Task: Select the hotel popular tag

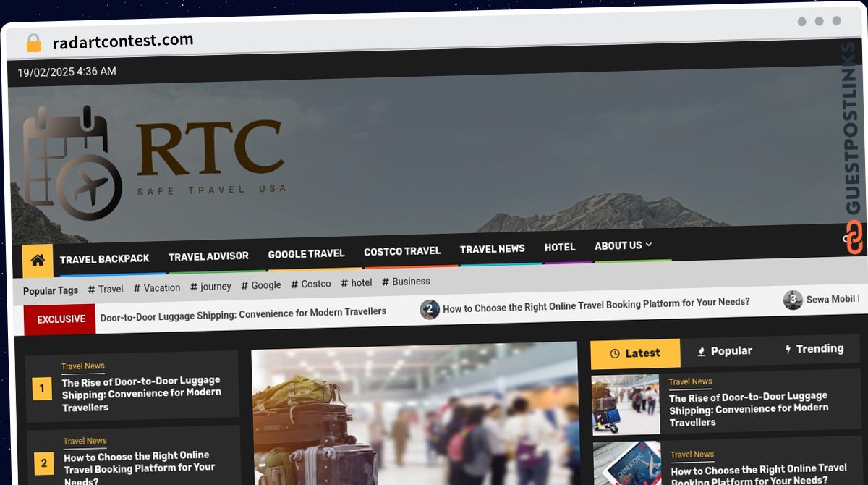Action: pyautogui.click(x=357, y=283)
